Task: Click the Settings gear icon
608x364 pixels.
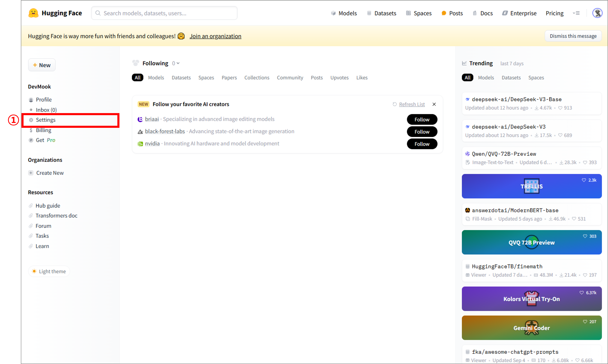Action: 31,120
